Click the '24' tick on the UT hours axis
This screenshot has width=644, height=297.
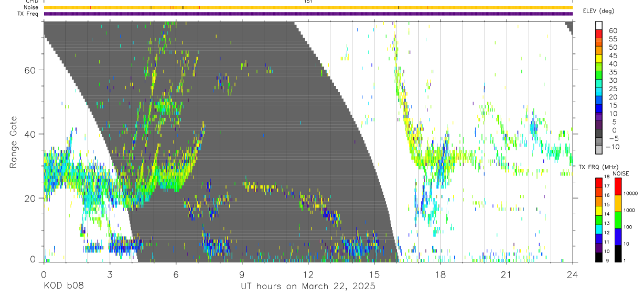tap(572, 274)
